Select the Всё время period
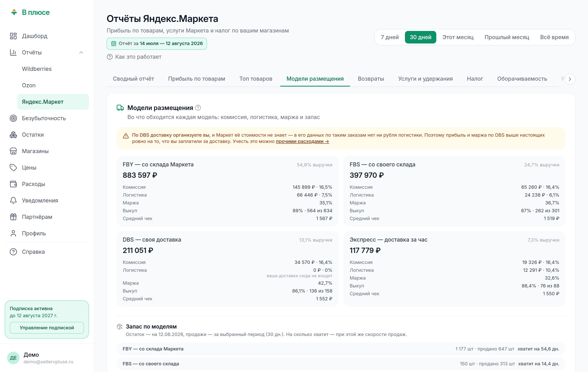This screenshot has height=372, width=588. point(554,37)
